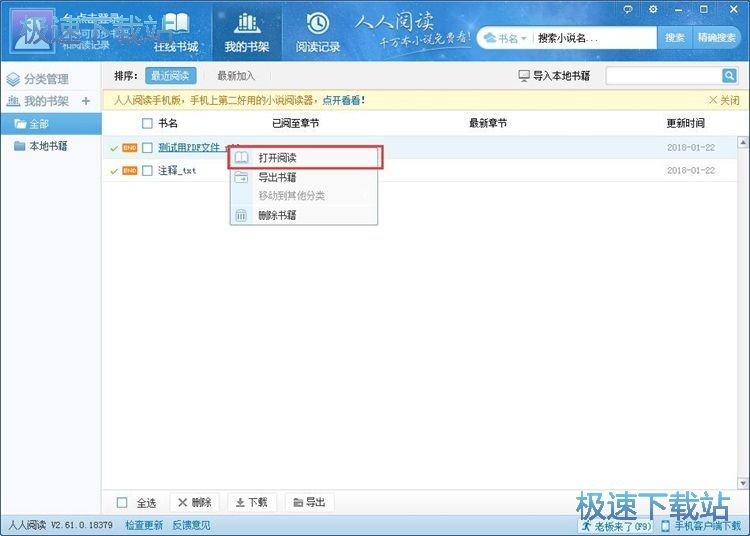Click the bottom 删除 delete button
The height and width of the screenshot is (536, 750).
point(195,503)
